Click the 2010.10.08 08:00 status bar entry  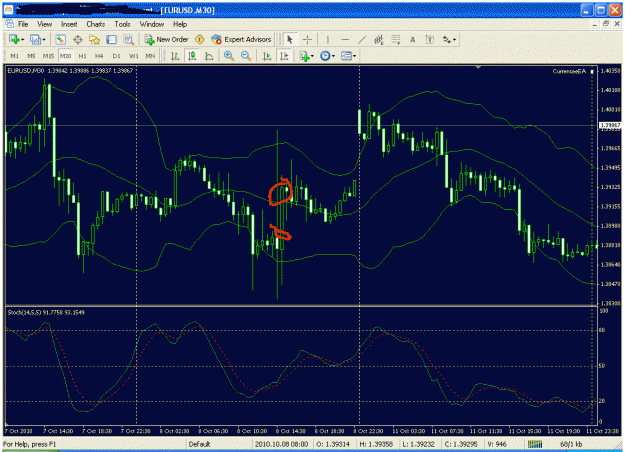281,444
